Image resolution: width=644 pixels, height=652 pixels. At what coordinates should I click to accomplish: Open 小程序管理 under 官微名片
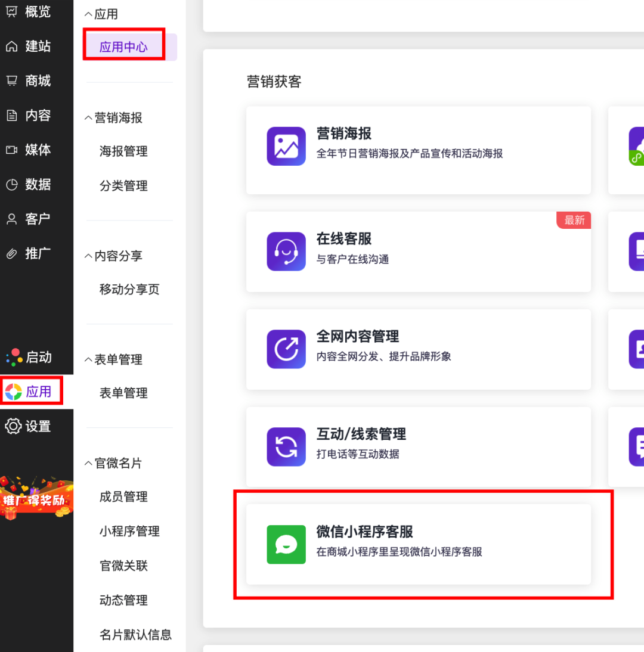click(x=129, y=531)
